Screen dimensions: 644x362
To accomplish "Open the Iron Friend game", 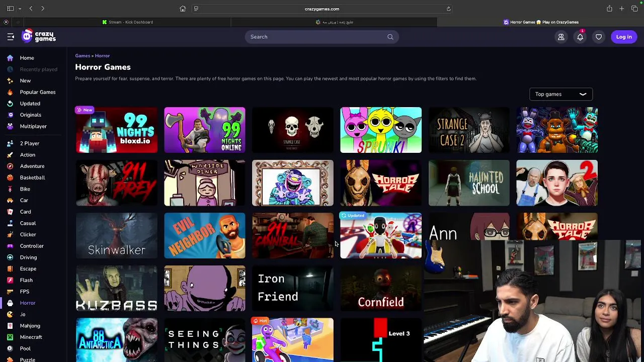I will pyautogui.click(x=292, y=288).
